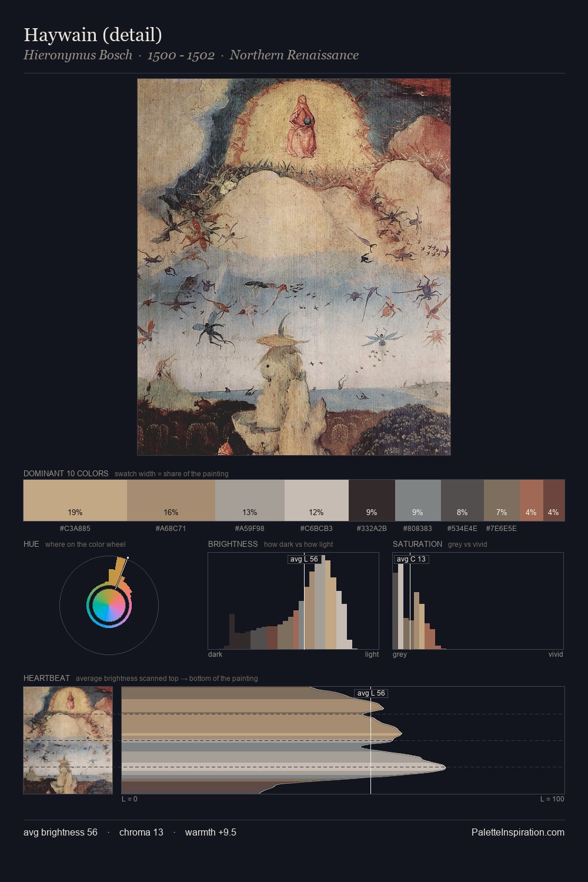Click the artist name Hieronymus Bosch
The width and height of the screenshot is (588, 882).
tap(78, 55)
